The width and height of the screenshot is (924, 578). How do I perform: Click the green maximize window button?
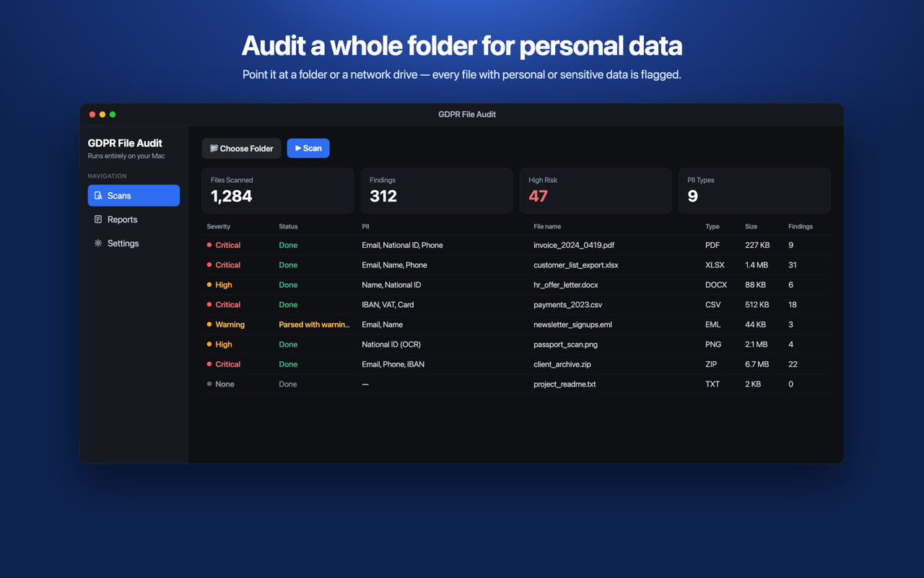click(x=113, y=114)
